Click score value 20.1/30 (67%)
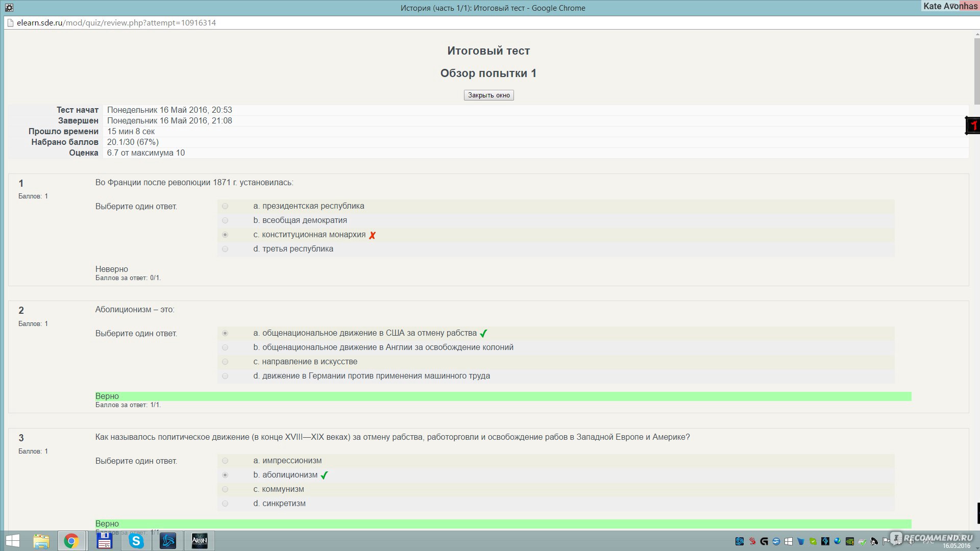This screenshot has height=551, width=980. coord(133,142)
